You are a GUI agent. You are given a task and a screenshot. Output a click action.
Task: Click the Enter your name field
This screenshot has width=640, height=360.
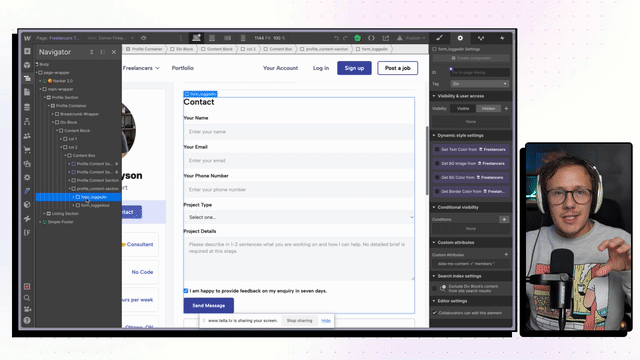[x=299, y=132]
